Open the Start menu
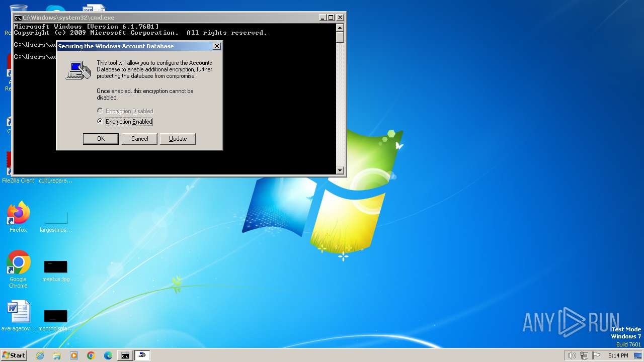 point(14,355)
